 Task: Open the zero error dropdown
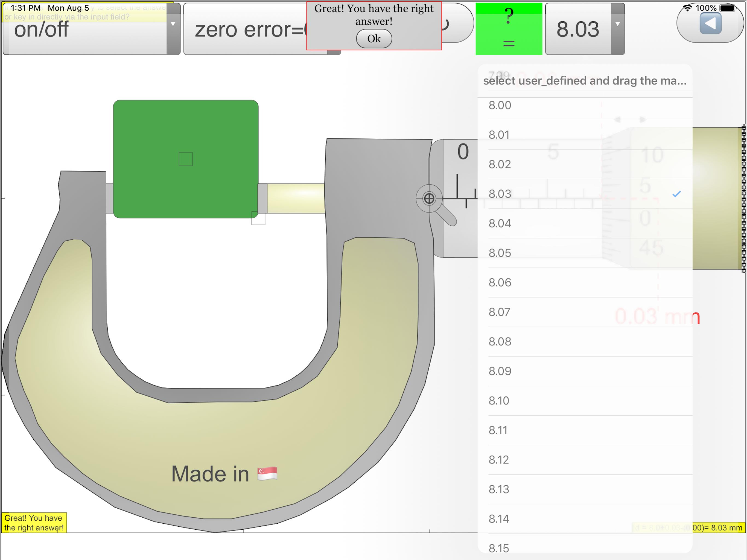(x=262, y=29)
